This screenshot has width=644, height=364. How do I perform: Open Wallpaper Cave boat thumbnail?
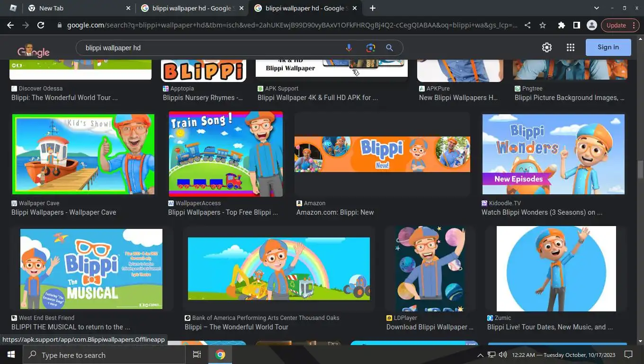pos(83,154)
